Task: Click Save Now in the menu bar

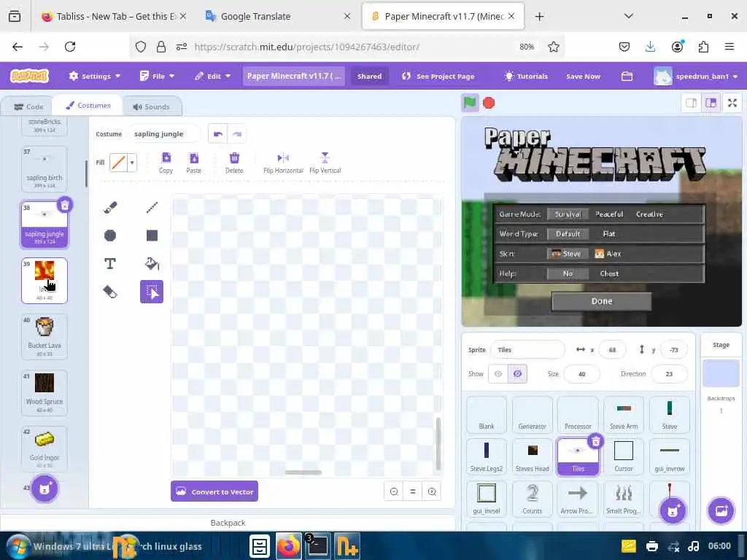Action: coord(583,76)
